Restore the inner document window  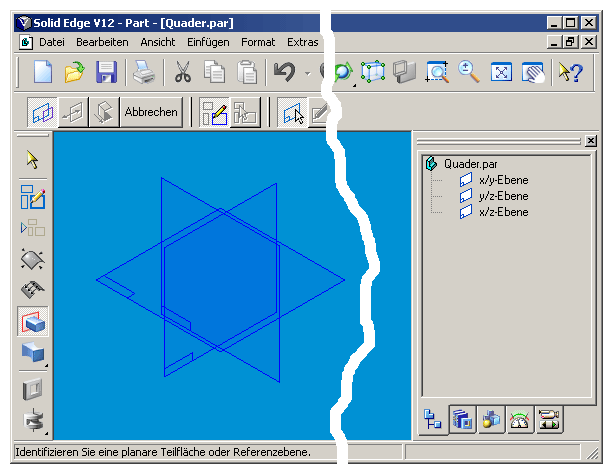pyautogui.click(x=571, y=42)
